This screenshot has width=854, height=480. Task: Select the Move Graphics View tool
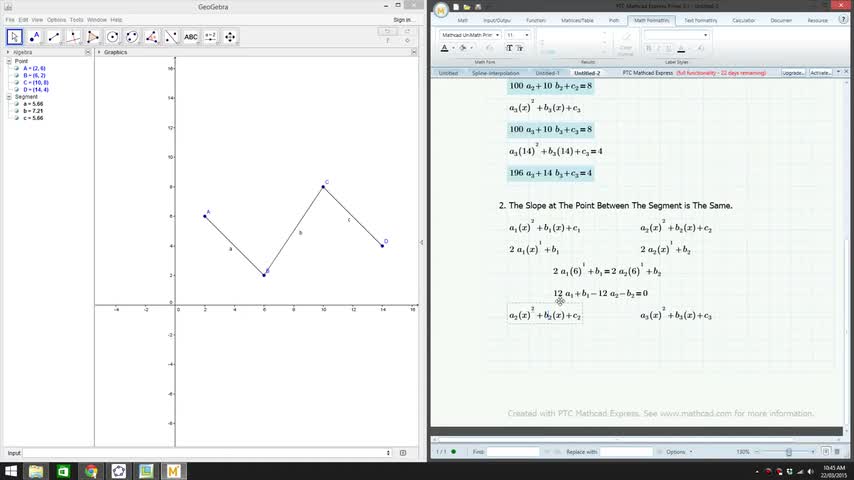click(230, 37)
